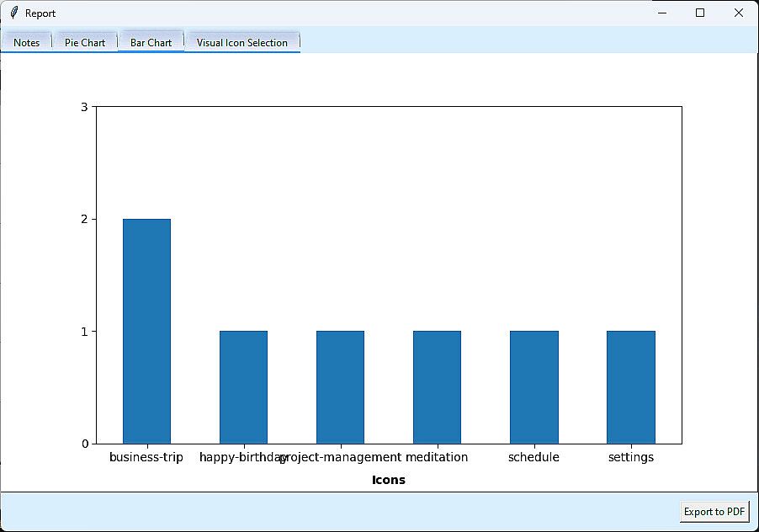Viewport: 759px width, 532px height.
Task: Export the report to PDF
Action: 714,511
